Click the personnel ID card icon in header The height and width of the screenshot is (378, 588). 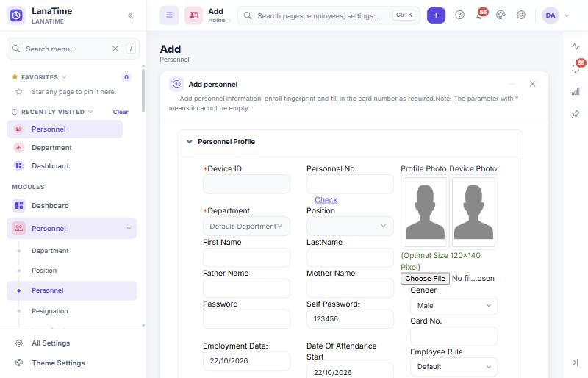point(193,15)
